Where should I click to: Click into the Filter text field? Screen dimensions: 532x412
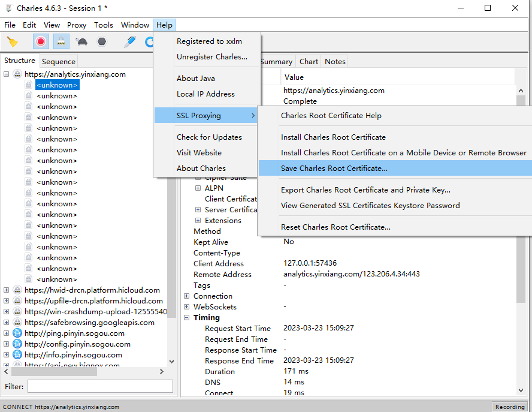click(x=100, y=387)
